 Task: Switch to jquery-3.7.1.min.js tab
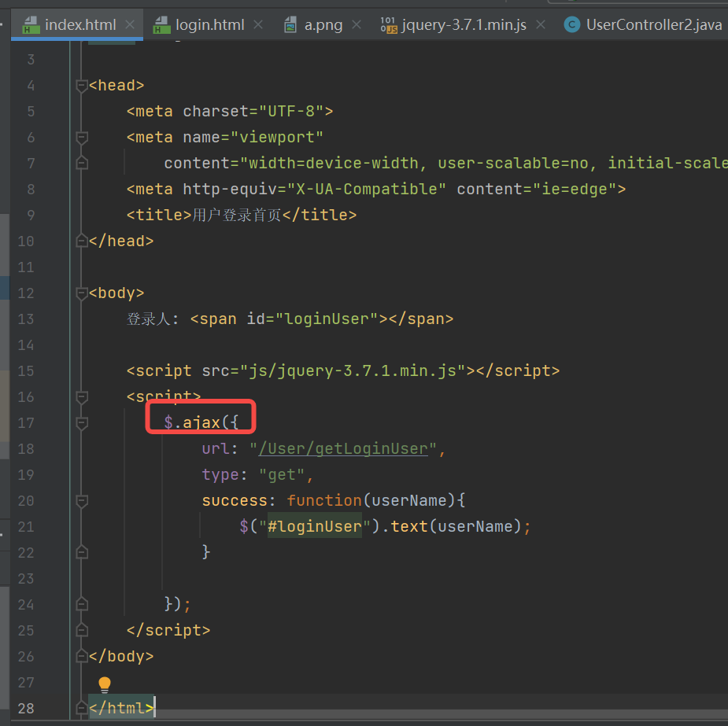464,24
